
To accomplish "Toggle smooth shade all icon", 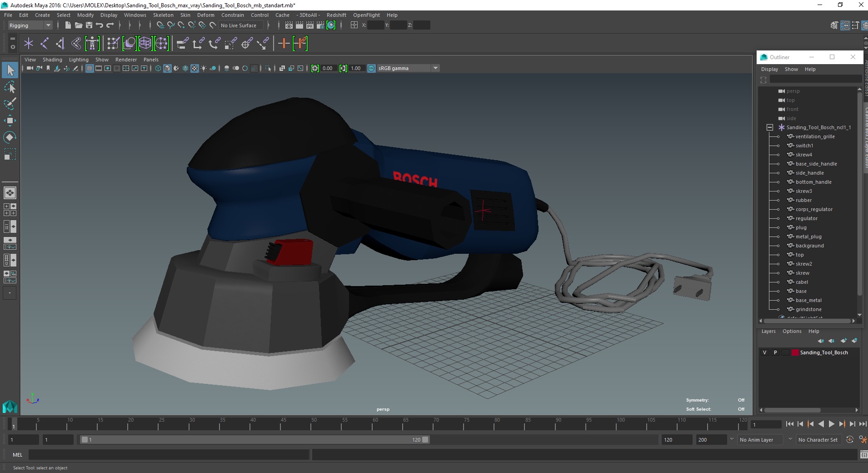I will click(x=167, y=68).
